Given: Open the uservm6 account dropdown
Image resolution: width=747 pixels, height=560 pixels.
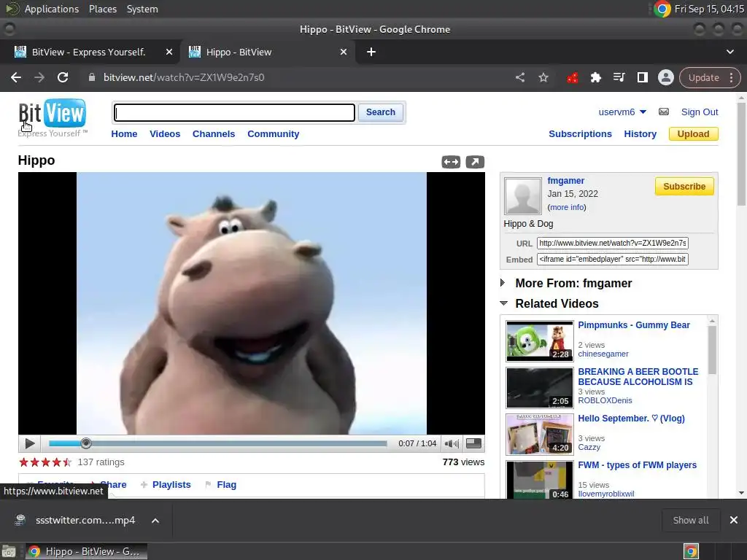Looking at the screenshot, I should pos(622,112).
